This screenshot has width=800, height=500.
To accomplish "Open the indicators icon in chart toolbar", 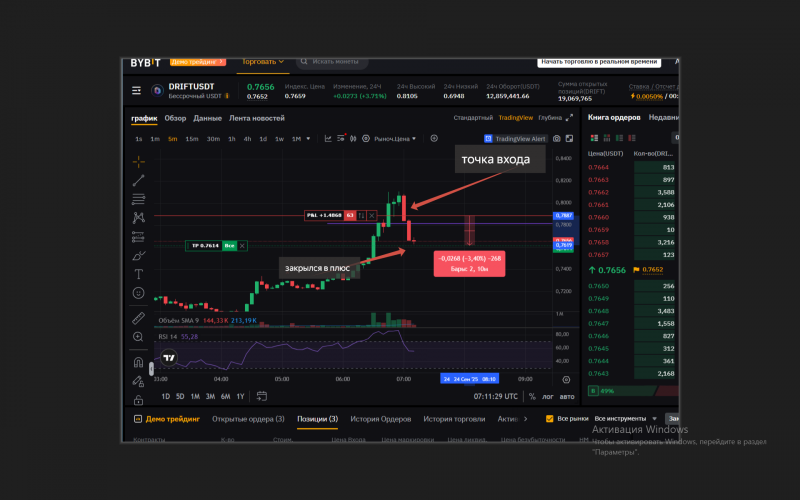I will [x=341, y=139].
